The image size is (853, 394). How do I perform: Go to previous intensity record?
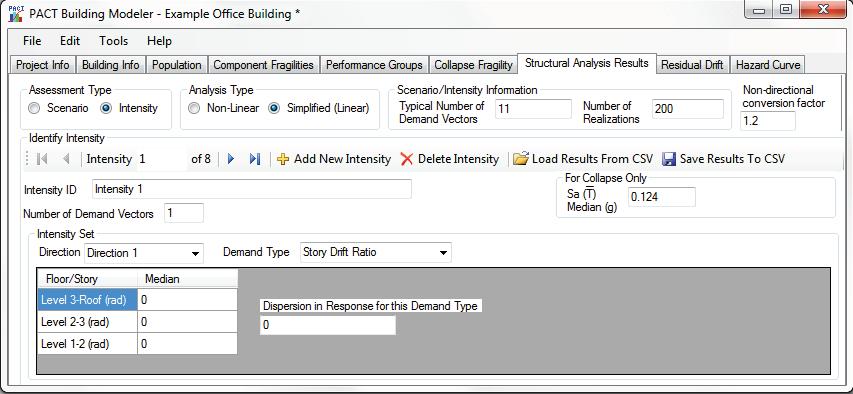coord(67,159)
